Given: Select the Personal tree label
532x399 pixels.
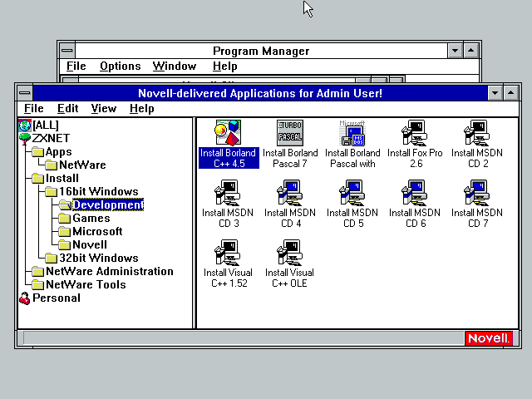Looking at the screenshot, I should (57, 298).
